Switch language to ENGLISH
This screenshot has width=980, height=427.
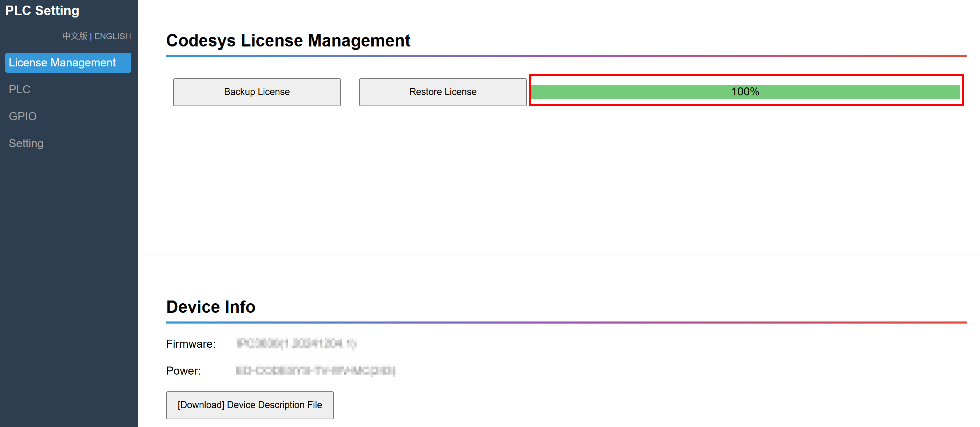[x=113, y=36]
